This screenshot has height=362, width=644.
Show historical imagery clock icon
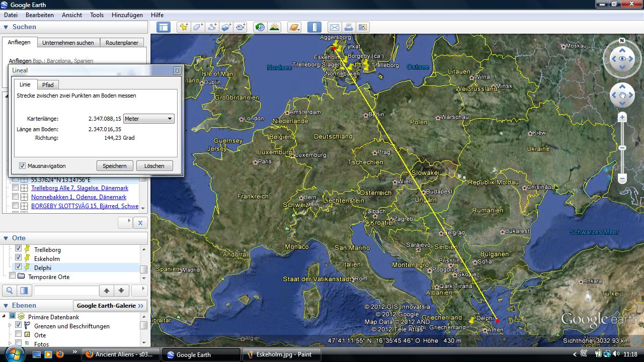[260, 27]
